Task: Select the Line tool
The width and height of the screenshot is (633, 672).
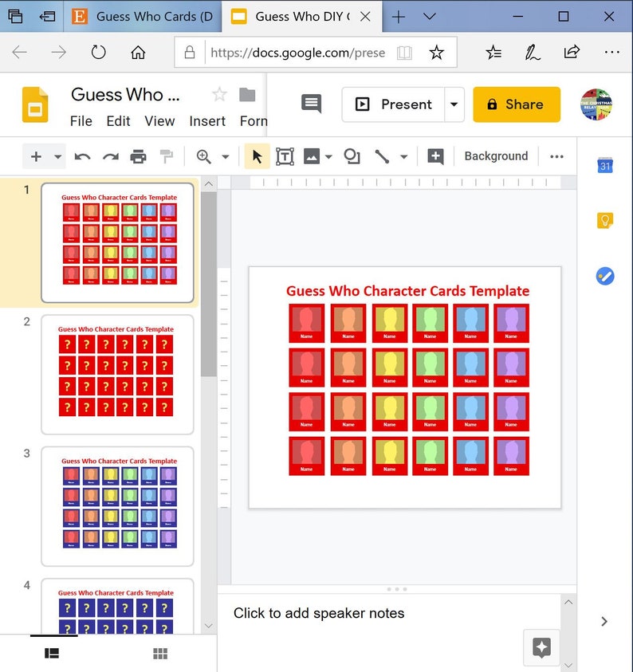Action: click(x=382, y=156)
